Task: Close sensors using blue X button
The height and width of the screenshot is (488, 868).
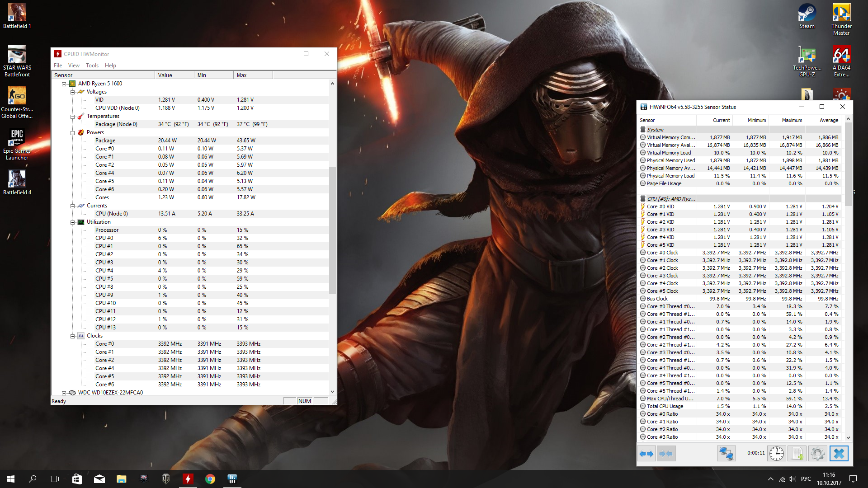Action: 839,454
